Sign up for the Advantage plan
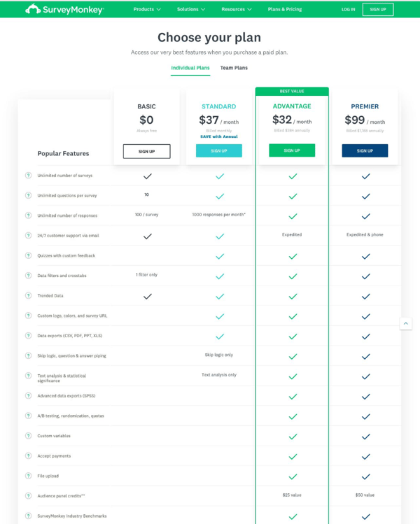The image size is (420, 524). tap(292, 150)
